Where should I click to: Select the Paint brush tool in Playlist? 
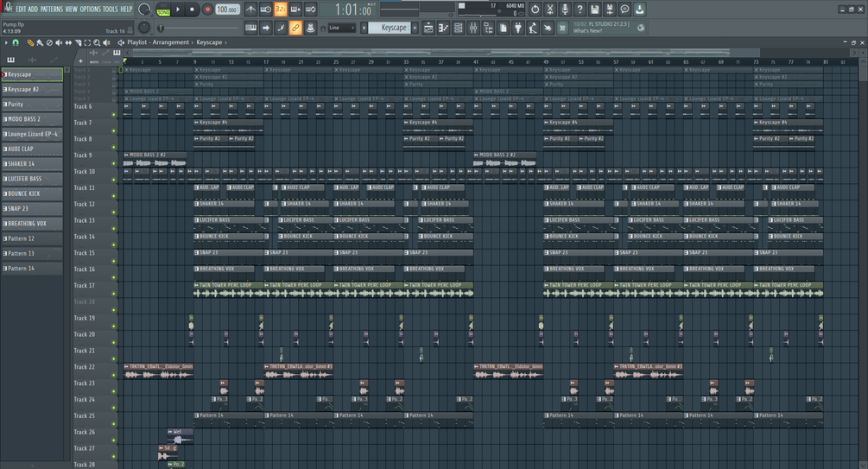pos(40,42)
